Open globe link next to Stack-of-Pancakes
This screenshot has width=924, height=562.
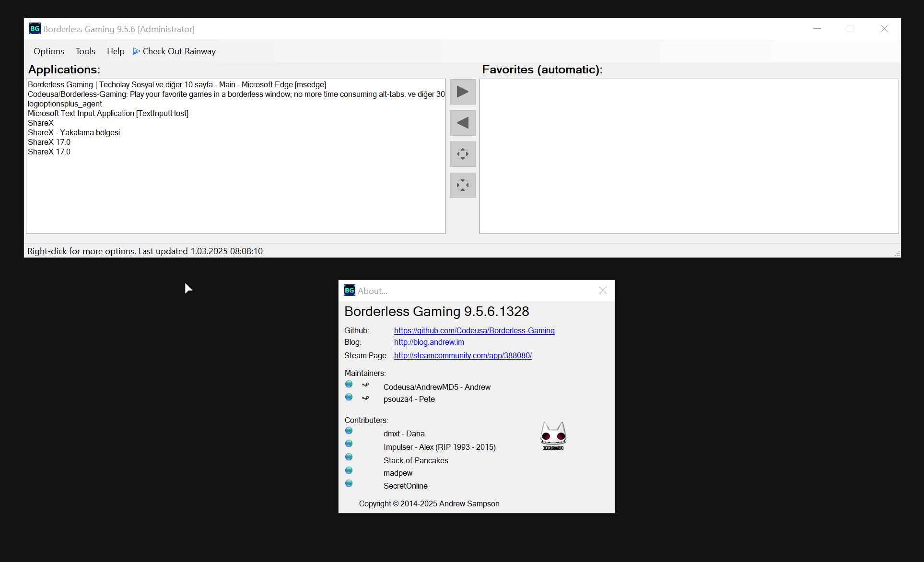coord(349,457)
